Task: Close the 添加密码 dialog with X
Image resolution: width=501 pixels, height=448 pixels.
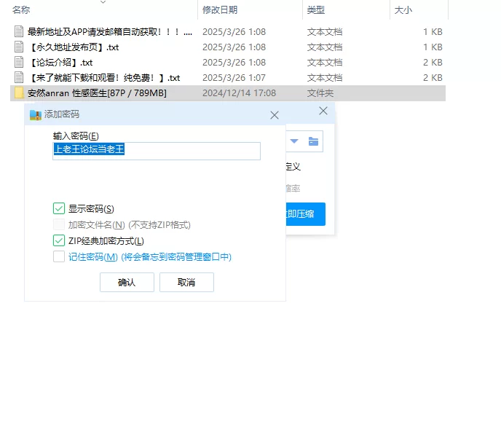Action: tap(275, 115)
